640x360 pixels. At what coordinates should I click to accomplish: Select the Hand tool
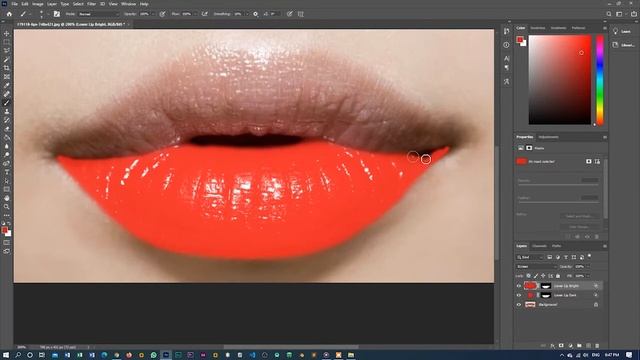[7, 198]
